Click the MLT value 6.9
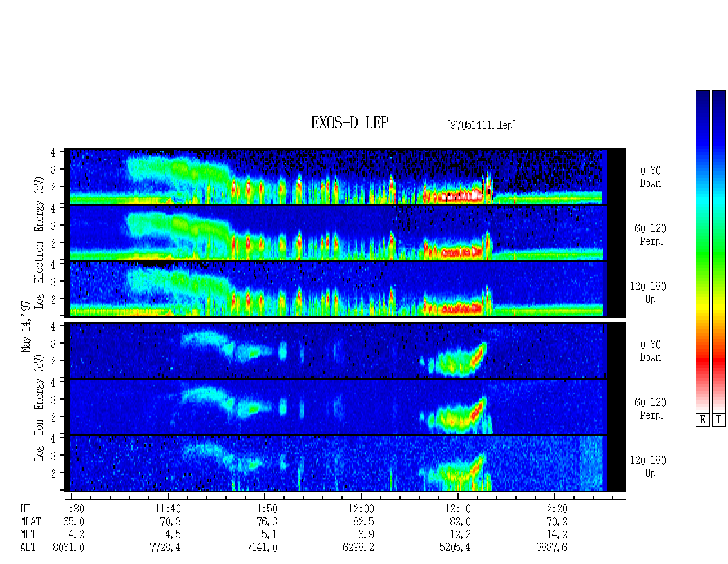The height and width of the screenshot is (564, 728). [367, 535]
